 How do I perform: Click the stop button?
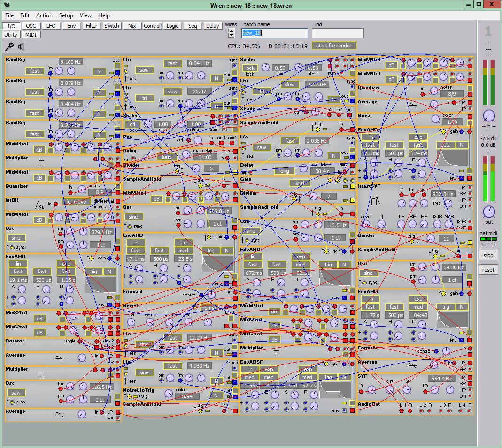point(488,255)
